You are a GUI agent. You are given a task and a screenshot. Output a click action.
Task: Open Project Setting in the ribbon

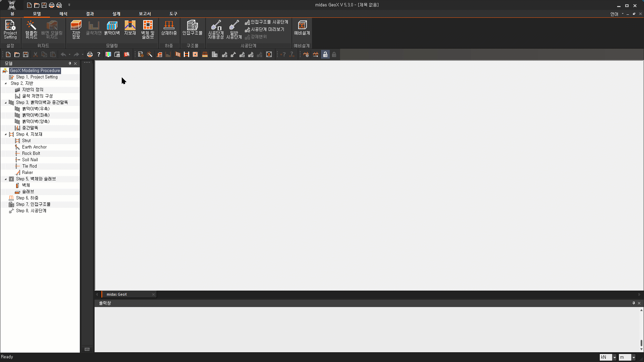pos(10,29)
